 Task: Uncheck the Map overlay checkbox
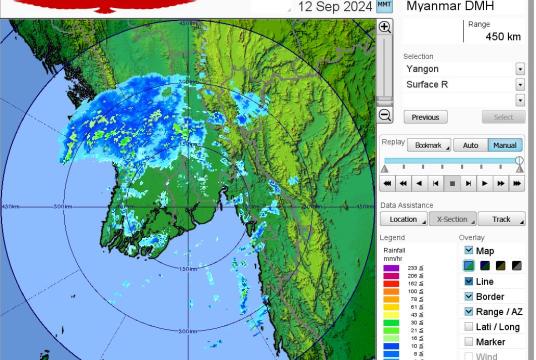[x=469, y=250]
